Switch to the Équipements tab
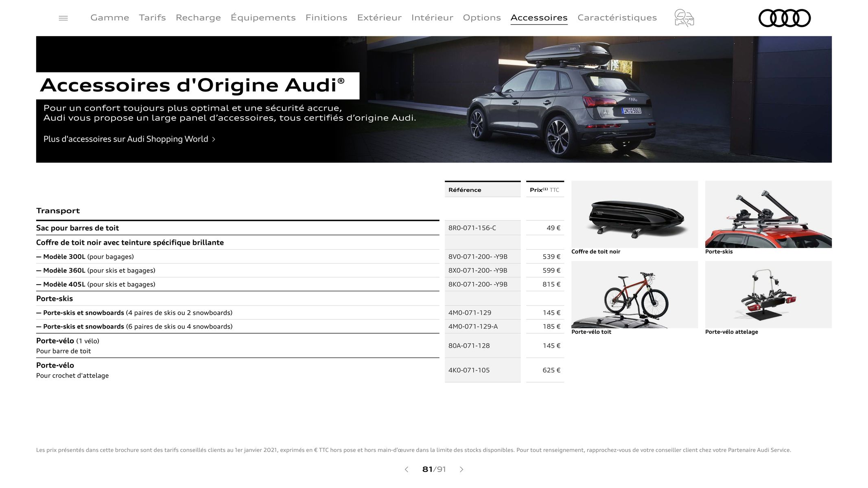The height and width of the screenshot is (488, 868). pyautogui.click(x=263, y=17)
